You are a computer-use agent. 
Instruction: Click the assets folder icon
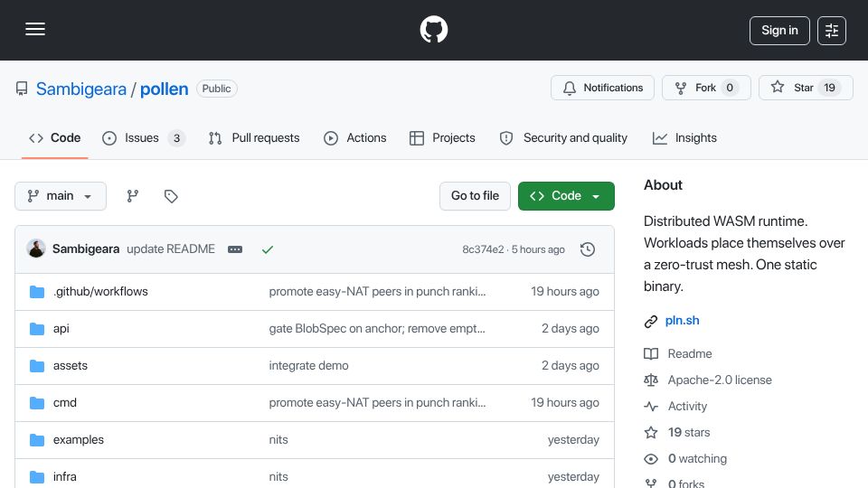(x=37, y=366)
